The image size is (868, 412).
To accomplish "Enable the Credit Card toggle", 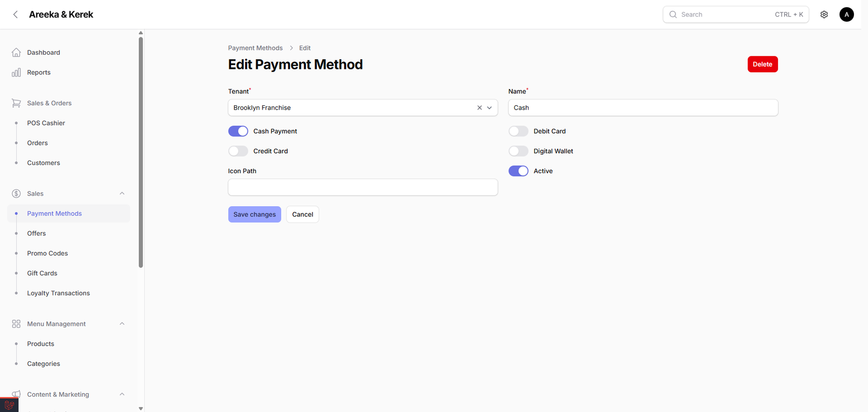I will [238, 151].
